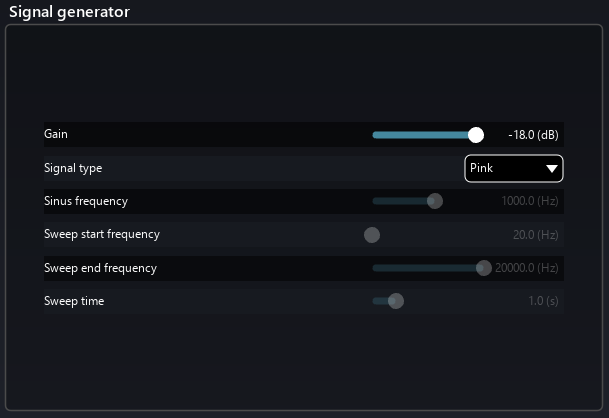Click the Gain slider handle
This screenshot has height=418, width=609.
476,135
